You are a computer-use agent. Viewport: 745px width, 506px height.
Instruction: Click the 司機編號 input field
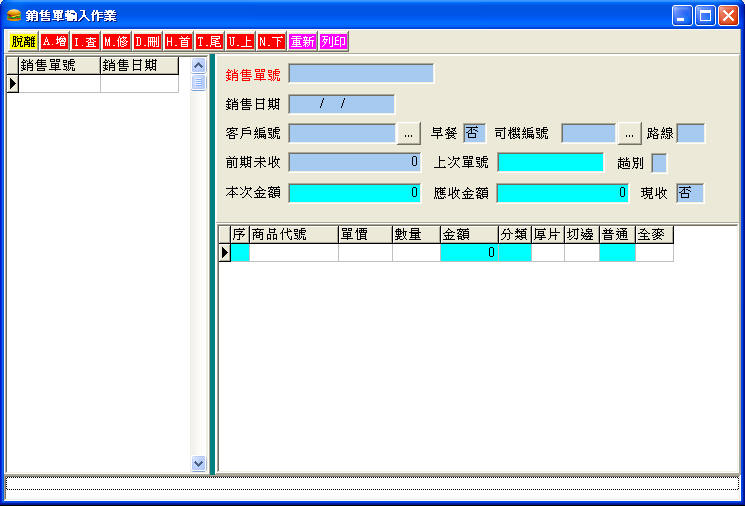pyautogui.click(x=588, y=134)
